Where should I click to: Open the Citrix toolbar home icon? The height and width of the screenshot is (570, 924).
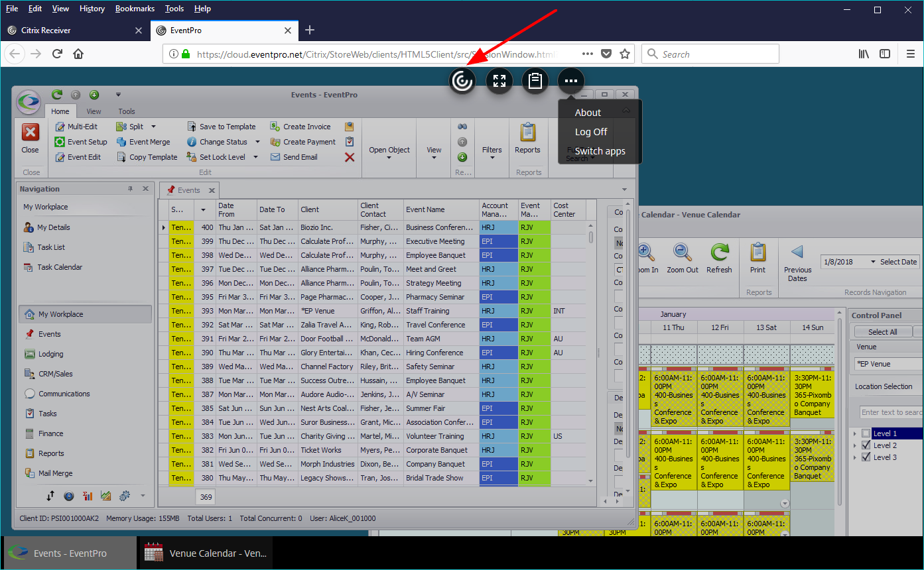click(x=462, y=81)
